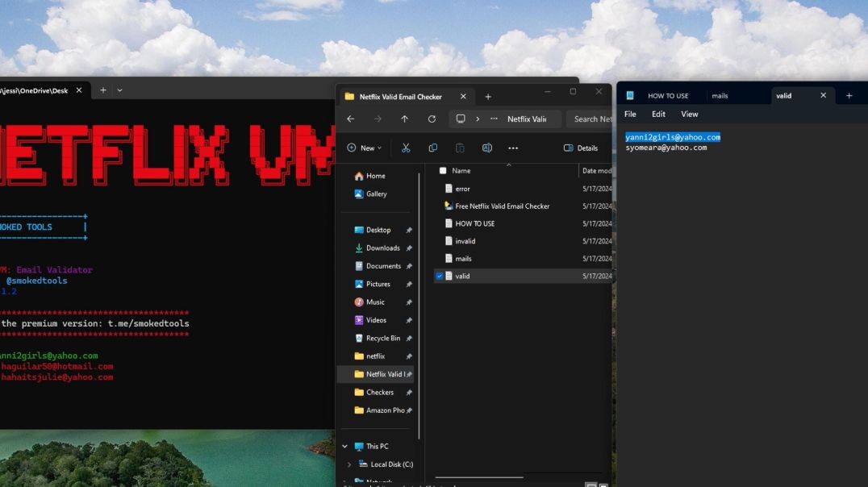Screen dimensions: 868x487
Task: Open the View menu in Notepad
Action: pos(689,114)
